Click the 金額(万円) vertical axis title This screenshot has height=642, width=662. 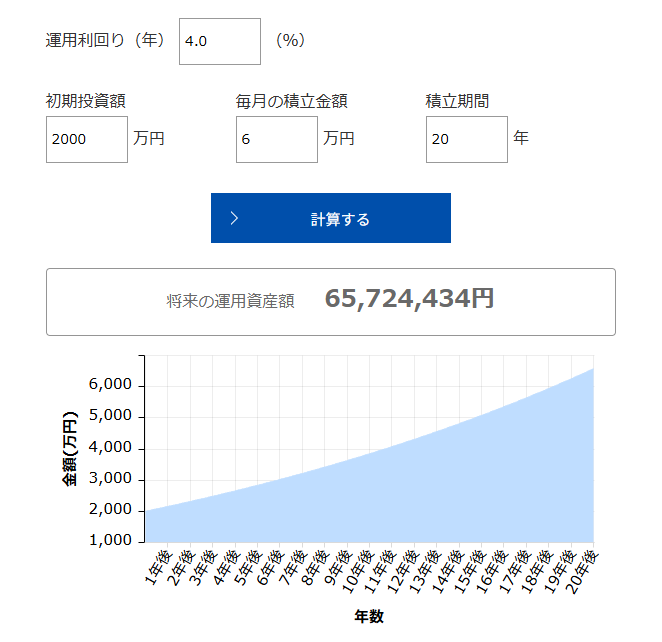70,448
